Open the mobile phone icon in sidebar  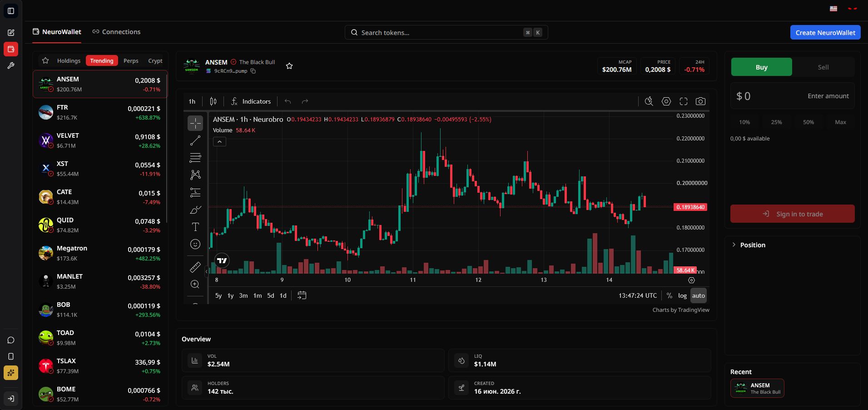[x=11, y=356]
